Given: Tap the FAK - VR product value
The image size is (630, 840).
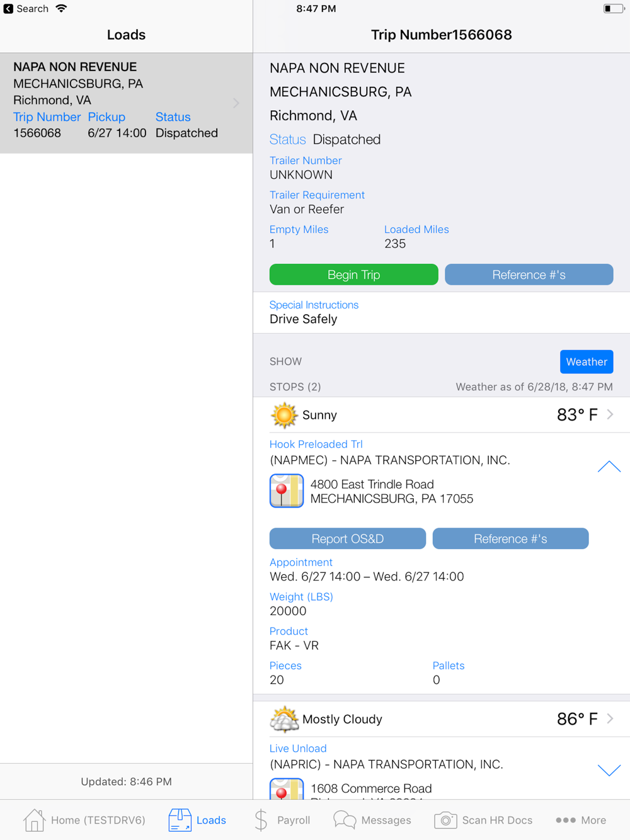Looking at the screenshot, I should click(x=294, y=645).
